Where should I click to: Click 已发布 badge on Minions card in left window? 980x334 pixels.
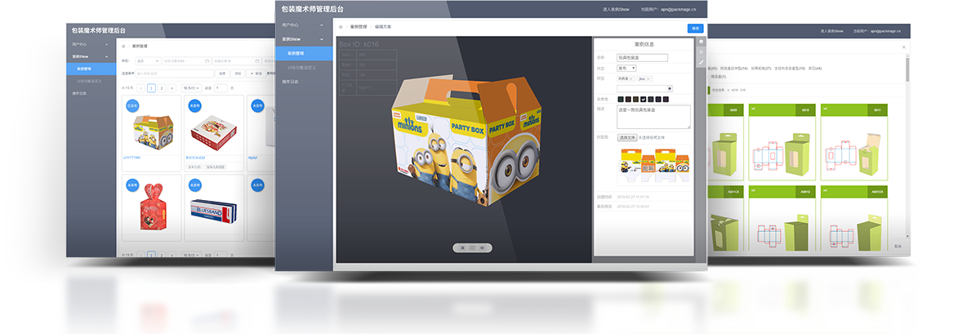[133, 105]
